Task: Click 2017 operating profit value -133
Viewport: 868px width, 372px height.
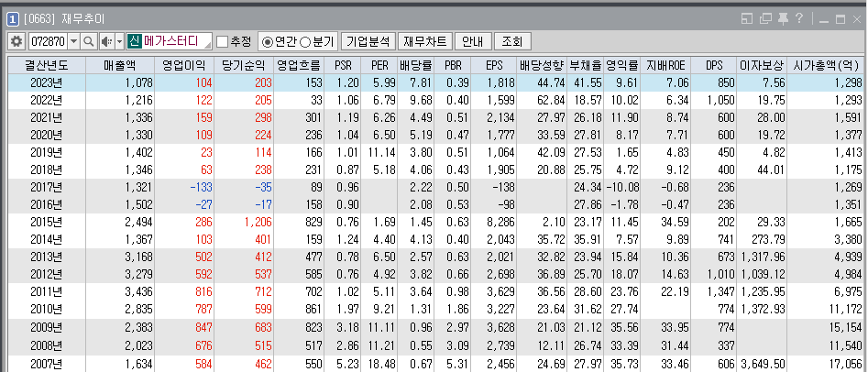Action: (200, 188)
